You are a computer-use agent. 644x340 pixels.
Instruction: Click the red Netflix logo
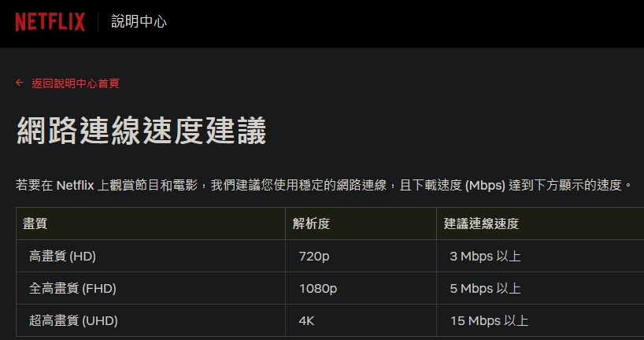[50, 22]
